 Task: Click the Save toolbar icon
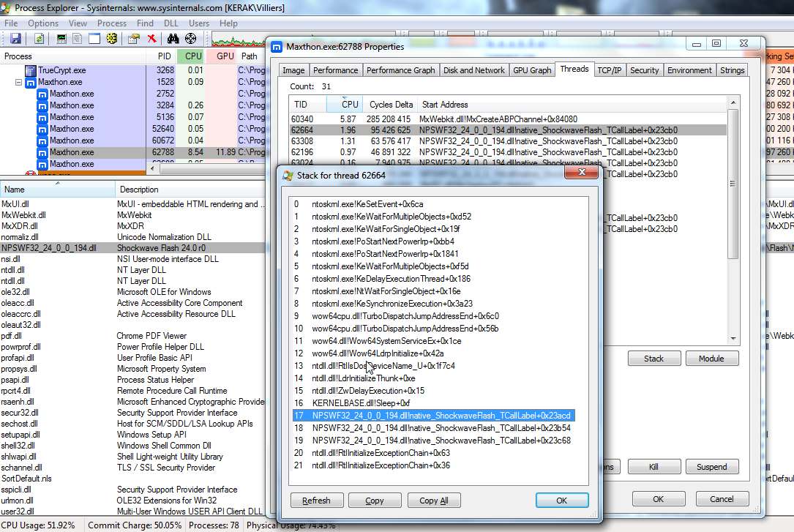coord(15,39)
